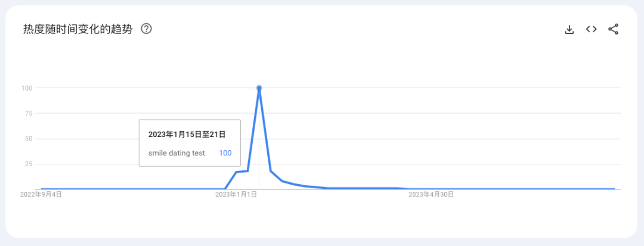Click the 25 label on the y-axis

click(28, 164)
